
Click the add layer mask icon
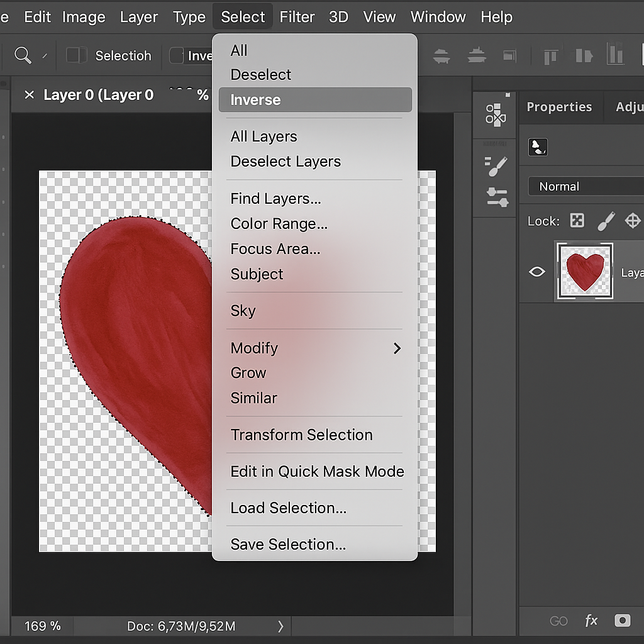pyautogui.click(x=622, y=621)
